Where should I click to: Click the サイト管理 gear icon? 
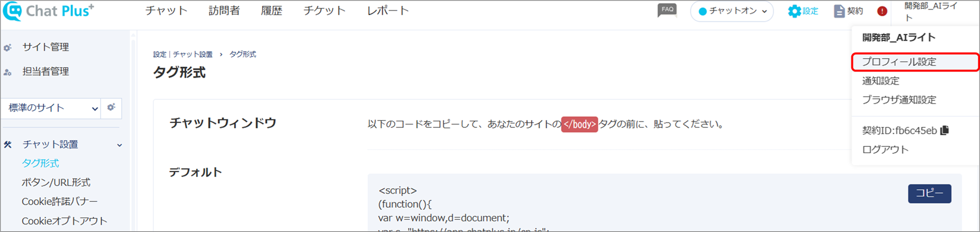7,48
